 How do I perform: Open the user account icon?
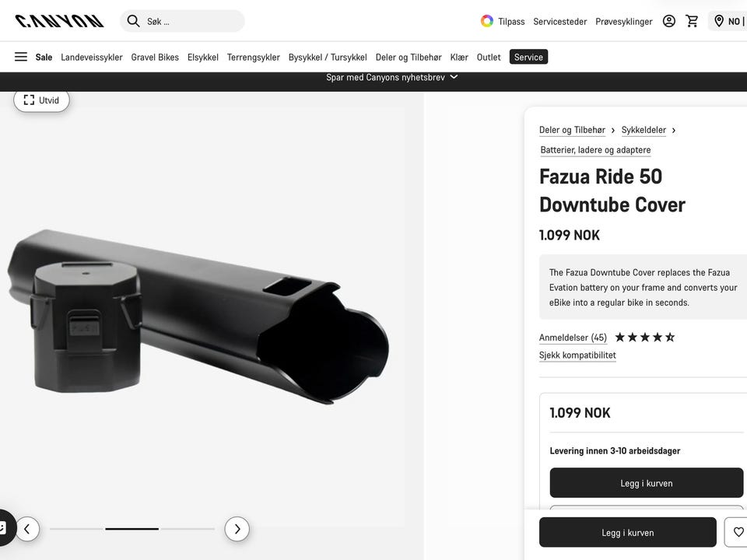coord(668,21)
